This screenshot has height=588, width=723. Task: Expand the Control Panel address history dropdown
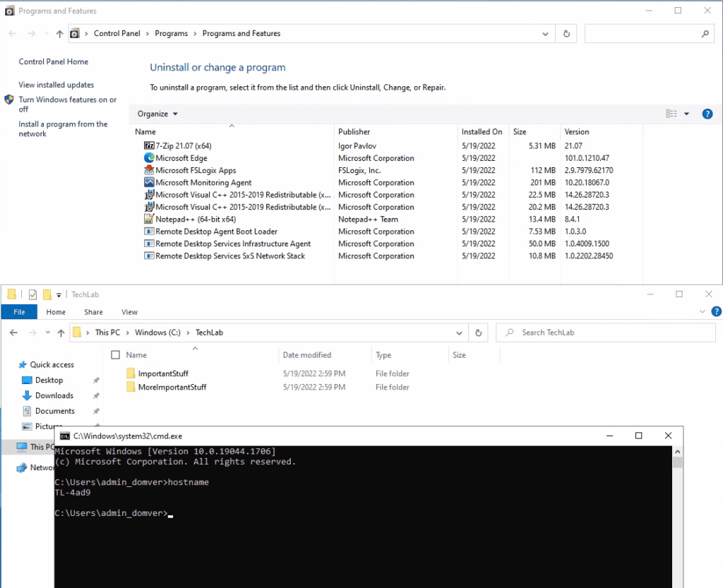[x=545, y=34]
